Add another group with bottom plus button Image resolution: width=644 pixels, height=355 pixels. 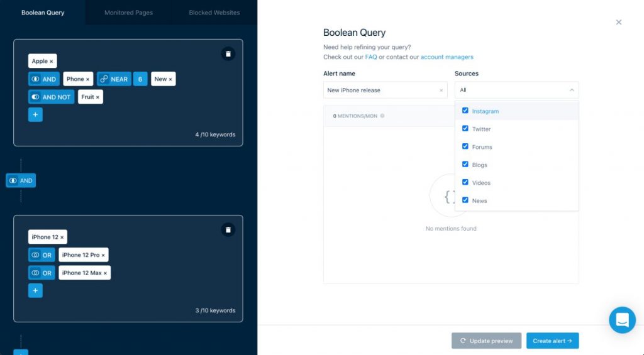pos(21,352)
